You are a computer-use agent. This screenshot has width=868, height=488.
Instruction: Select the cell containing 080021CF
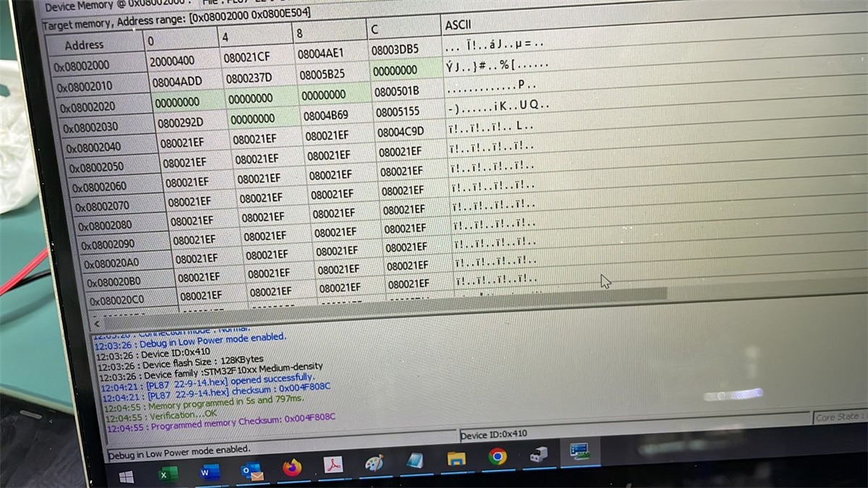pyautogui.click(x=247, y=58)
